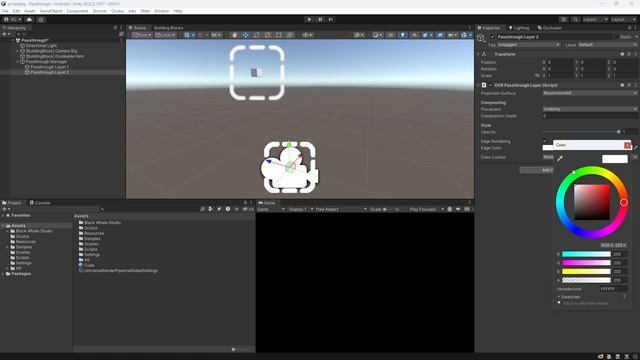Select Passthrough Manager in Hierarchy

(46, 62)
